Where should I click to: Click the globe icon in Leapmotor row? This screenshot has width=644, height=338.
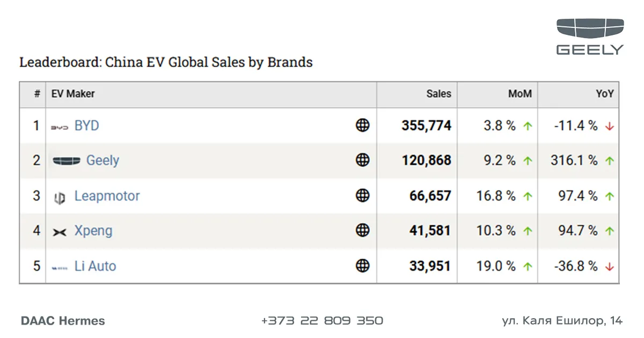[363, 196]
